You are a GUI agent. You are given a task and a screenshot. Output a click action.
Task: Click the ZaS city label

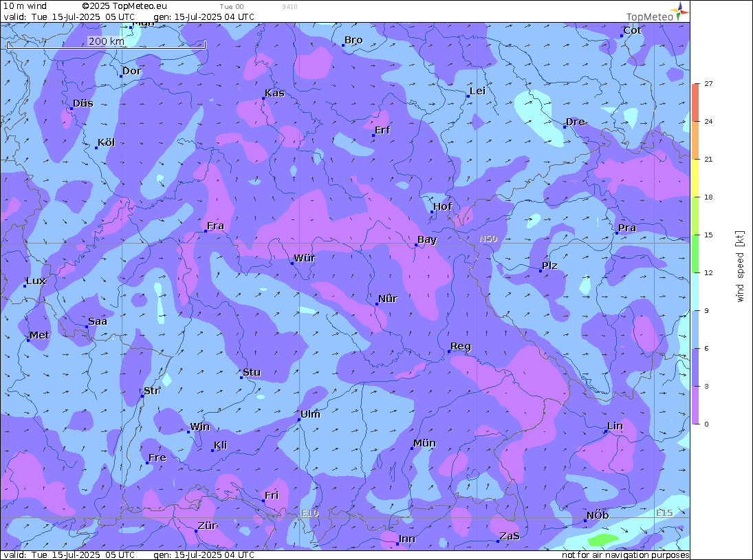coord(510,536)
